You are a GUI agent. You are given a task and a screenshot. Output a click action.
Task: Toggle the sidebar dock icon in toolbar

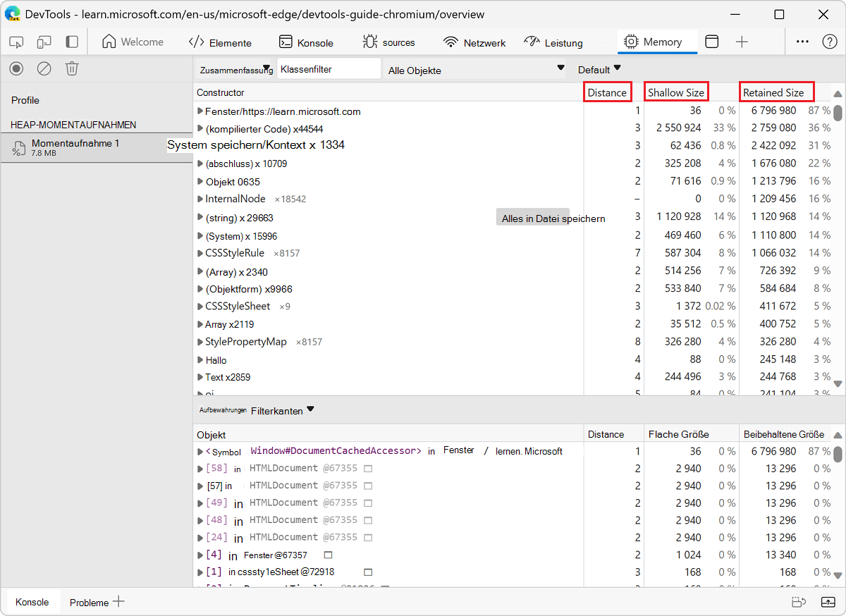(x=72, y=42)
